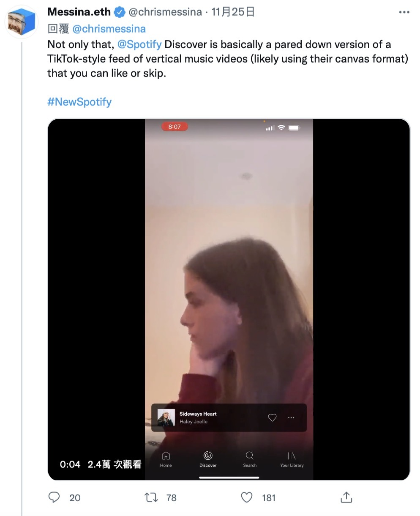Click the Messina.eth profile avatar

point(22,22)
